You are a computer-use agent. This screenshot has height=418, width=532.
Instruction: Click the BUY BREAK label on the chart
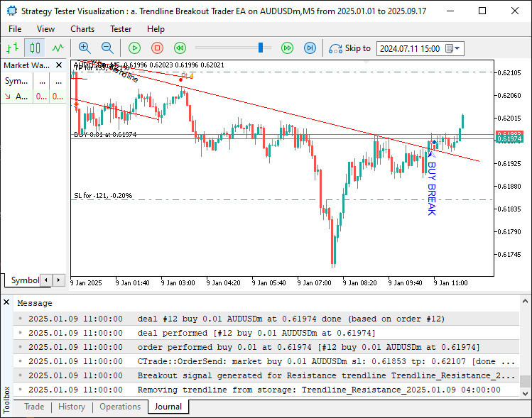pos(432,189)
